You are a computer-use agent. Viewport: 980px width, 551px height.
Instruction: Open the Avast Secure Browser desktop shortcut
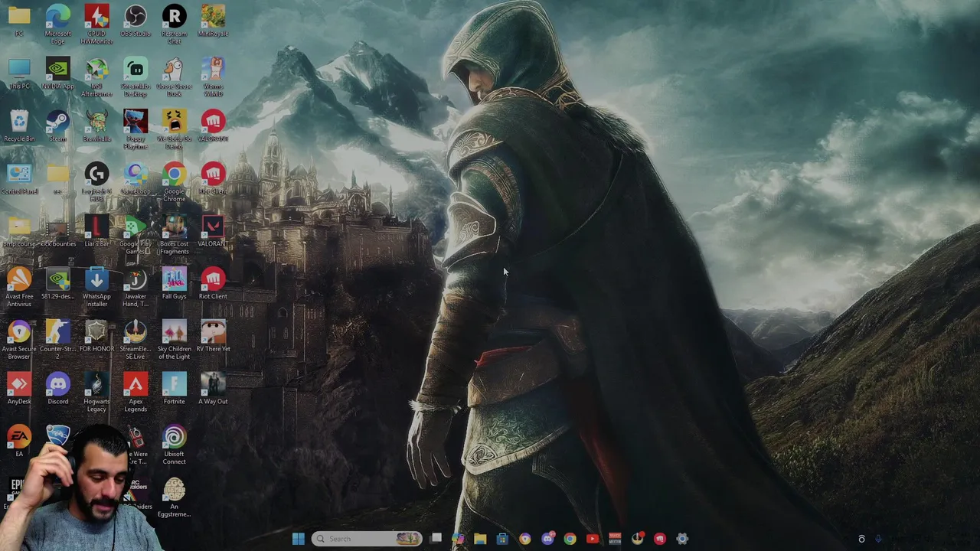point(19,339)
